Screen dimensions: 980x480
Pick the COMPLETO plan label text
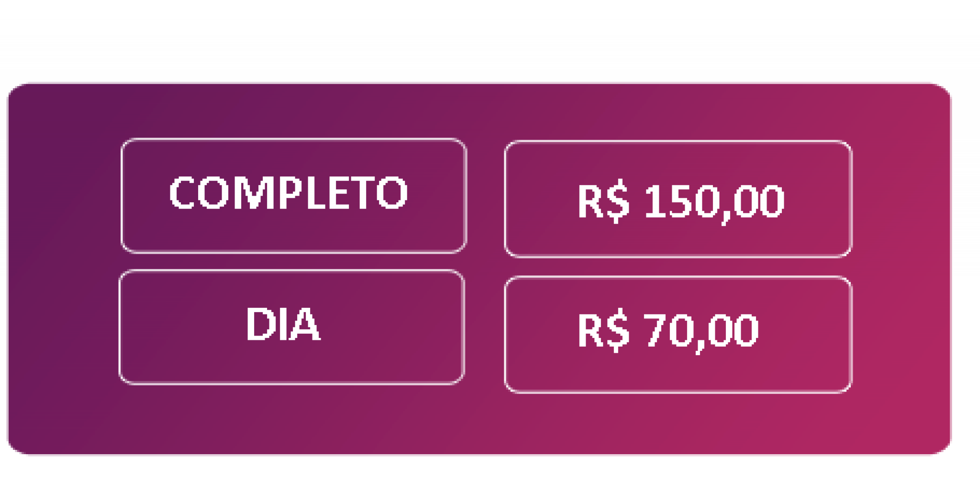tap(288, 193)
